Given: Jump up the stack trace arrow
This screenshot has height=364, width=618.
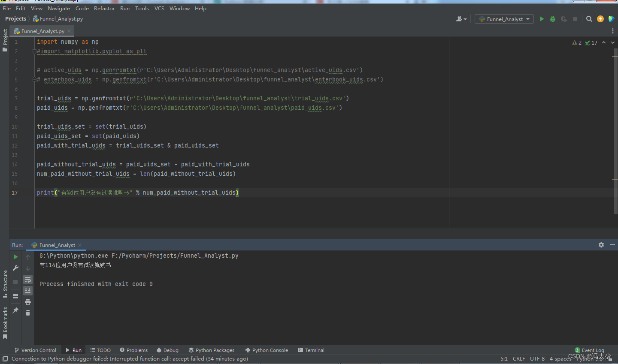Looking at the screenshot, I should pos(28,257).
